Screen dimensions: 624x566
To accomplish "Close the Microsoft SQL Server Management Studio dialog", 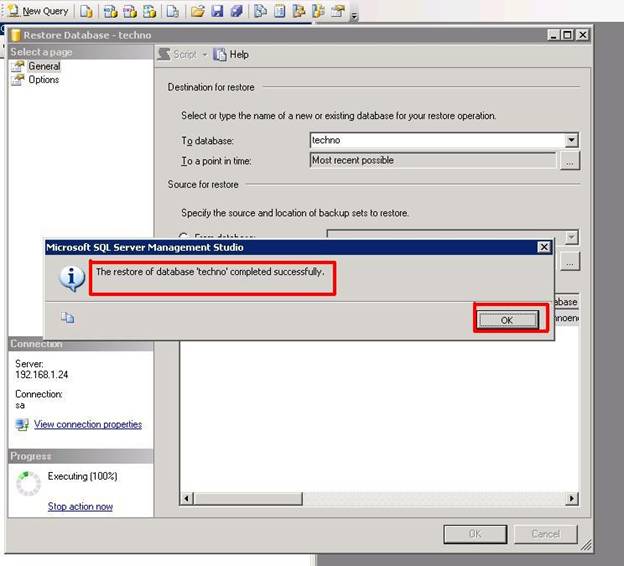I will coord(544,247).
